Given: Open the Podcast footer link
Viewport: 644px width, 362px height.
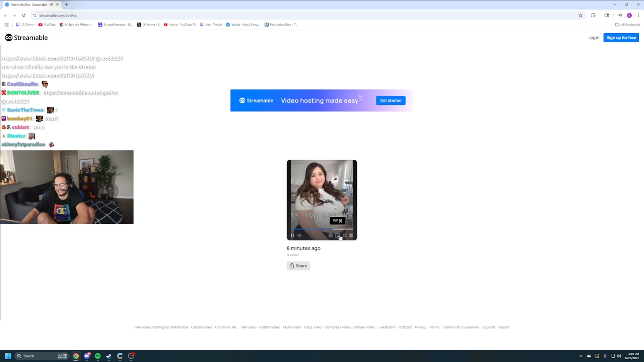Looking at the screenshot, I should pos(405,327).
